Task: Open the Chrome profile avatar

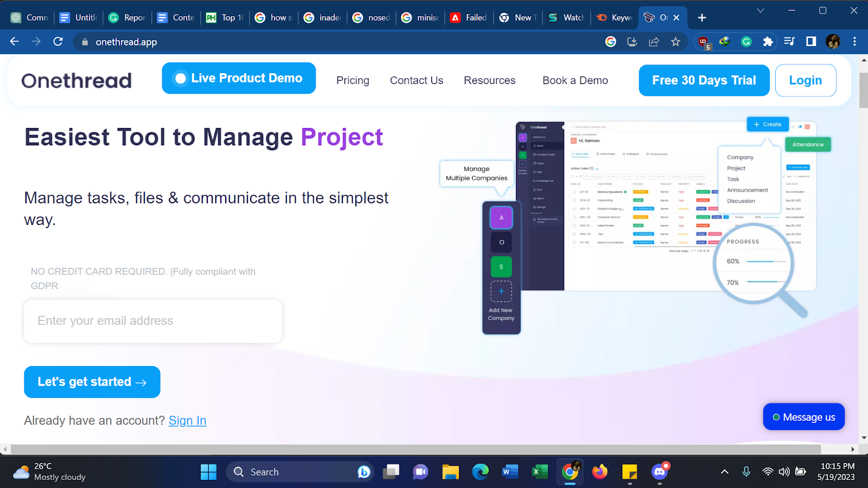Action: pyautogui.click(x=833, y=42)
